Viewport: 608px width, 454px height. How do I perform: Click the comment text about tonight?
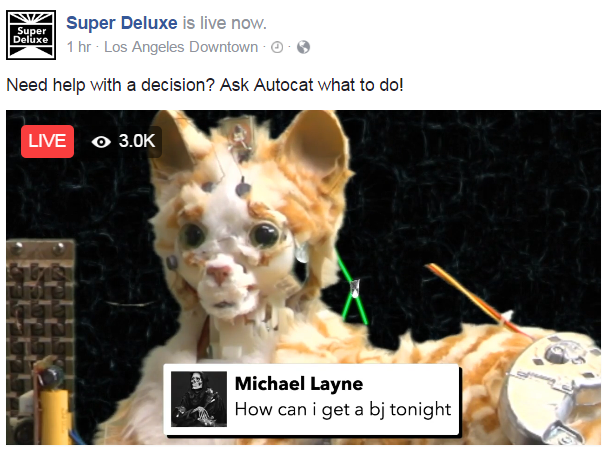(343, 409)
